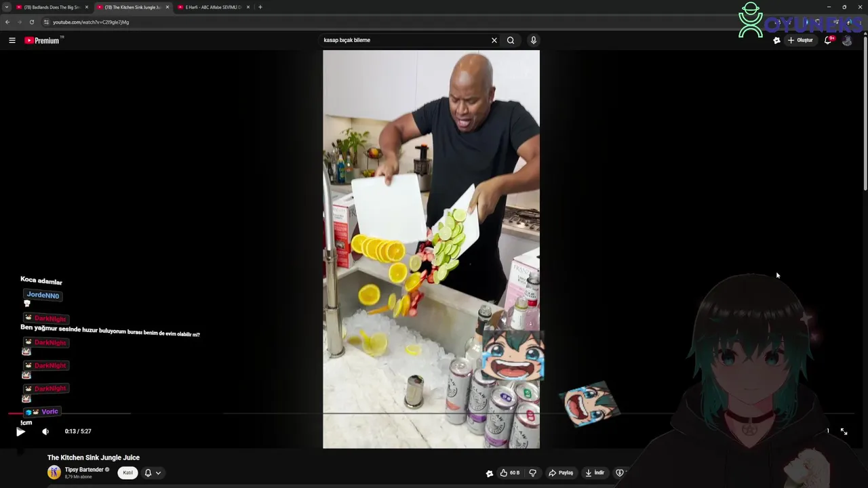Click the youtube.com URL in address bar
The image size is (868, 488).
click(91, 22)
